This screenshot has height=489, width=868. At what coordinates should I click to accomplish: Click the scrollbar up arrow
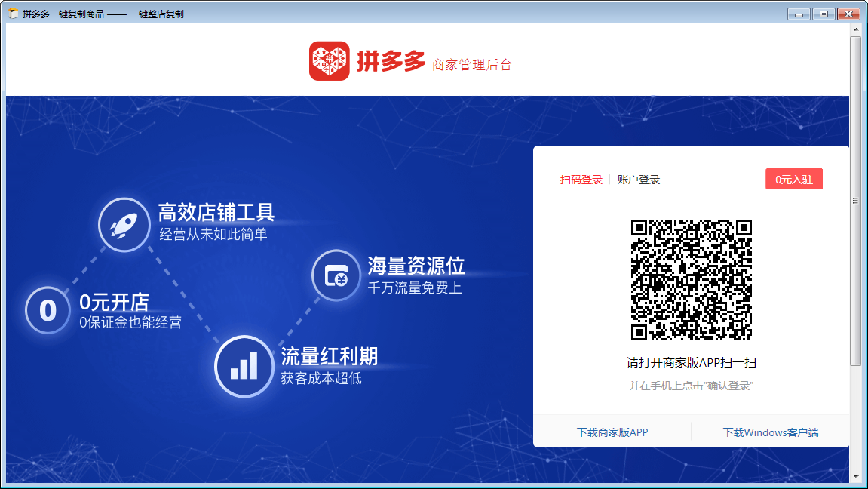(x=856, y=29)
